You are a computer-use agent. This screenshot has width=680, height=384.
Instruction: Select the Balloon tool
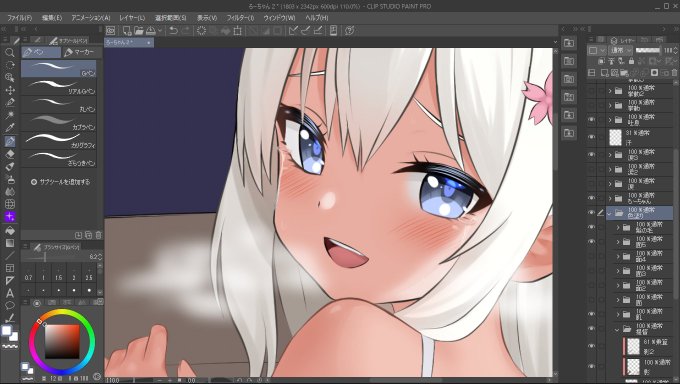point(10,305)
